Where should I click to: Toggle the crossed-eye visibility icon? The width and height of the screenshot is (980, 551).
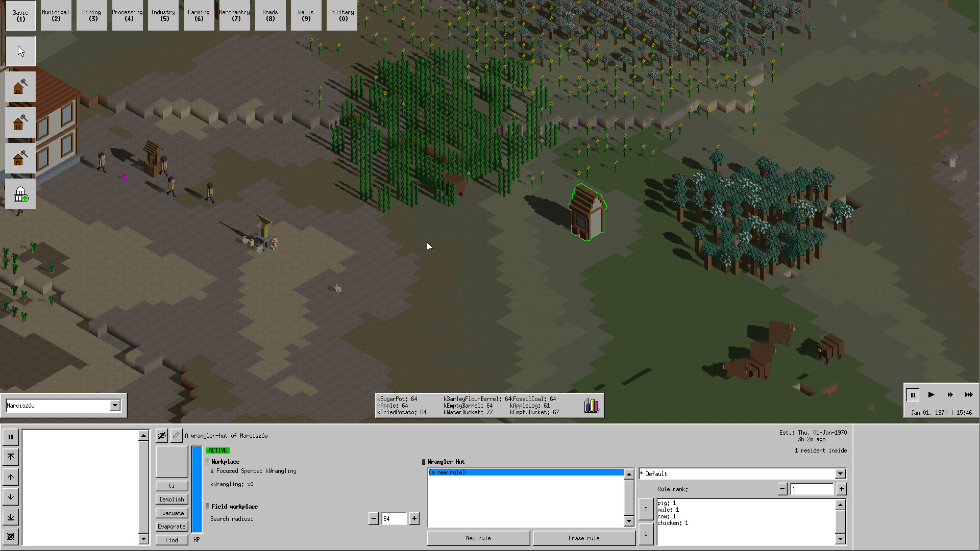[x=162, y=436]
